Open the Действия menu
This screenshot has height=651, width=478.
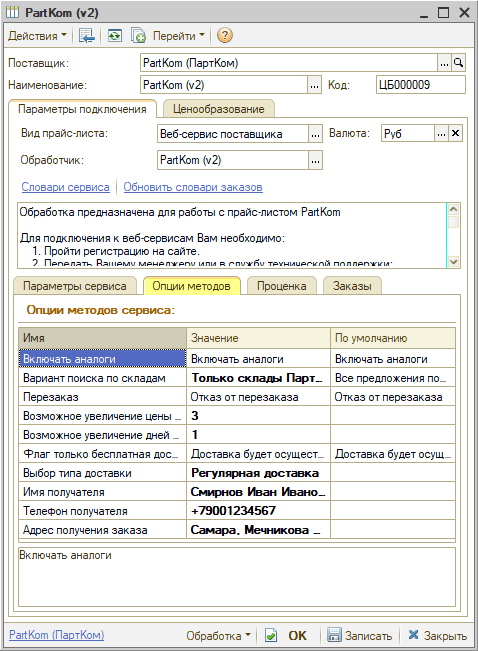(x=37, y=36)
